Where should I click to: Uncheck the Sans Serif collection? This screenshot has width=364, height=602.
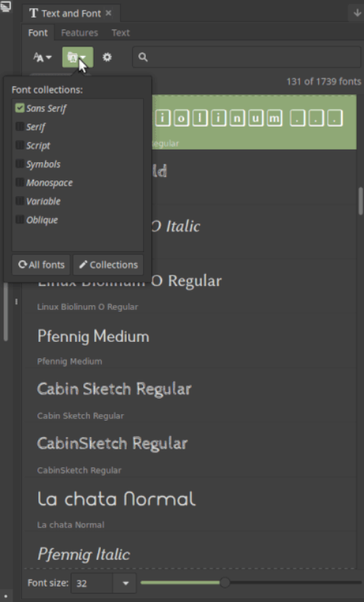(20, 108)
